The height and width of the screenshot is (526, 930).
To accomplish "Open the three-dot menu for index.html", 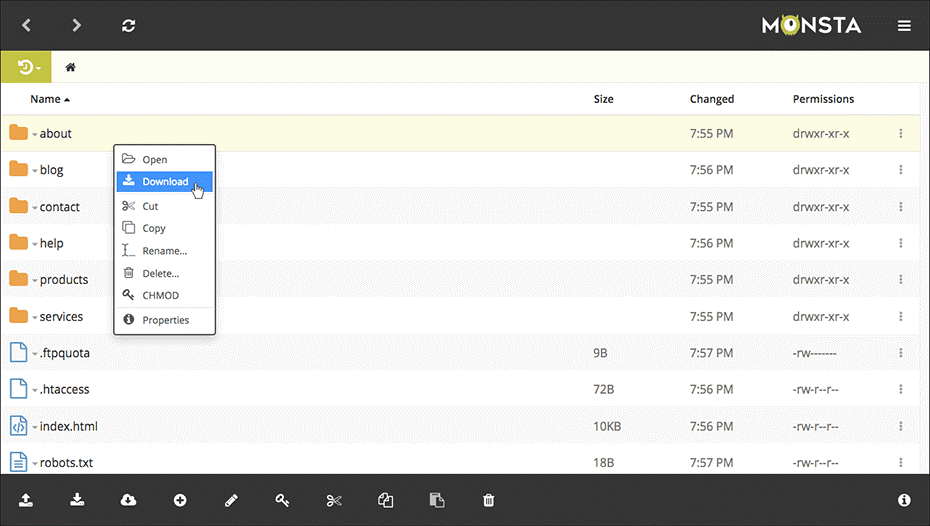I will pos(900,426).
